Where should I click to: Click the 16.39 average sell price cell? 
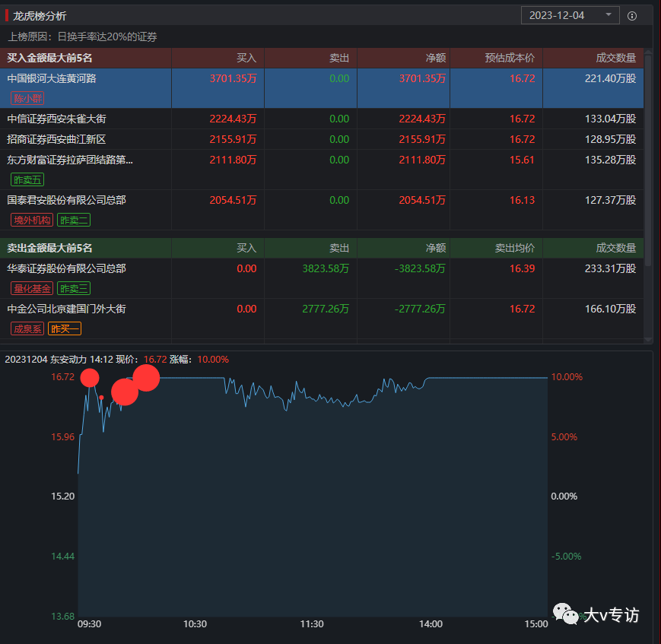click(523, 269)
